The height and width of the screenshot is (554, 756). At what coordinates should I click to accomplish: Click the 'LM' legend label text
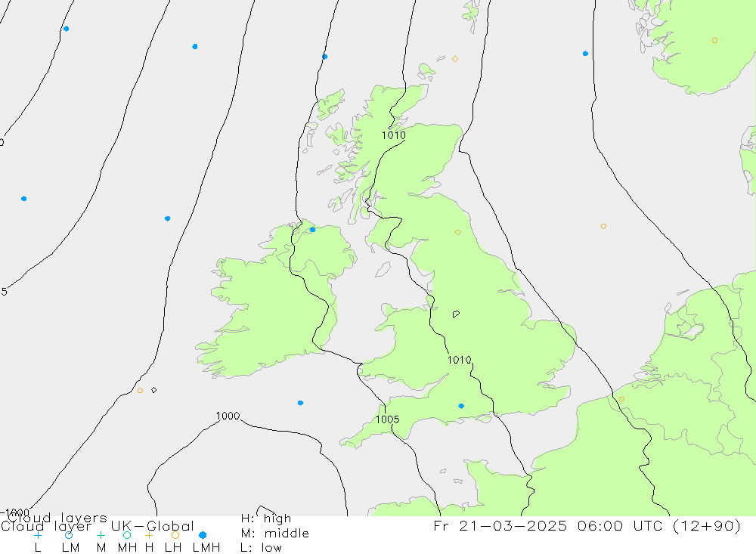tap(70, 548)
